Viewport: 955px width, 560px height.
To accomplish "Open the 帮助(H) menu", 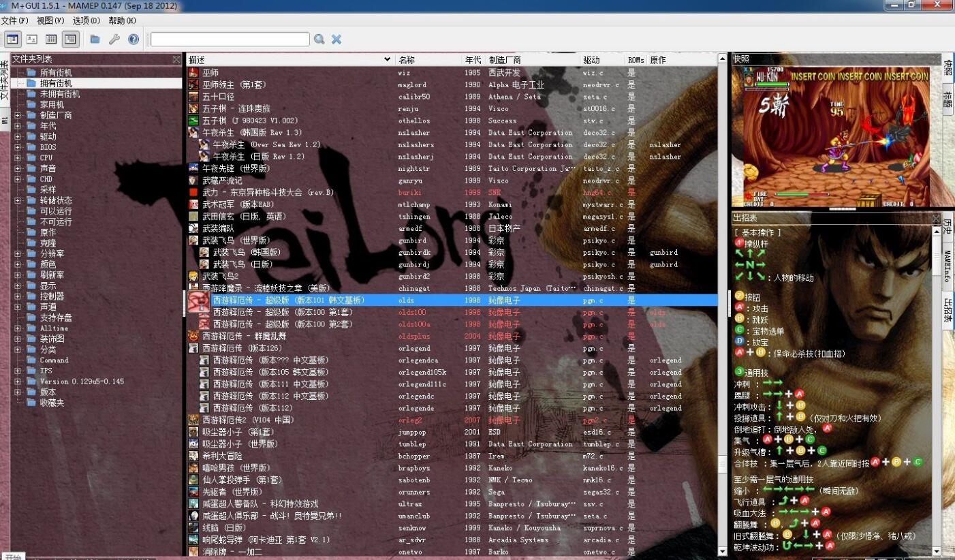I will coord(122,20).
